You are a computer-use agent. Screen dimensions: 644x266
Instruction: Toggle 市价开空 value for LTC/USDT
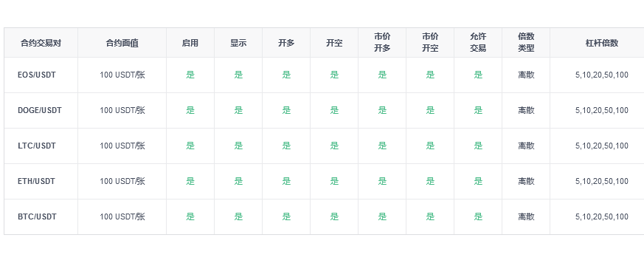click(430, 146)
